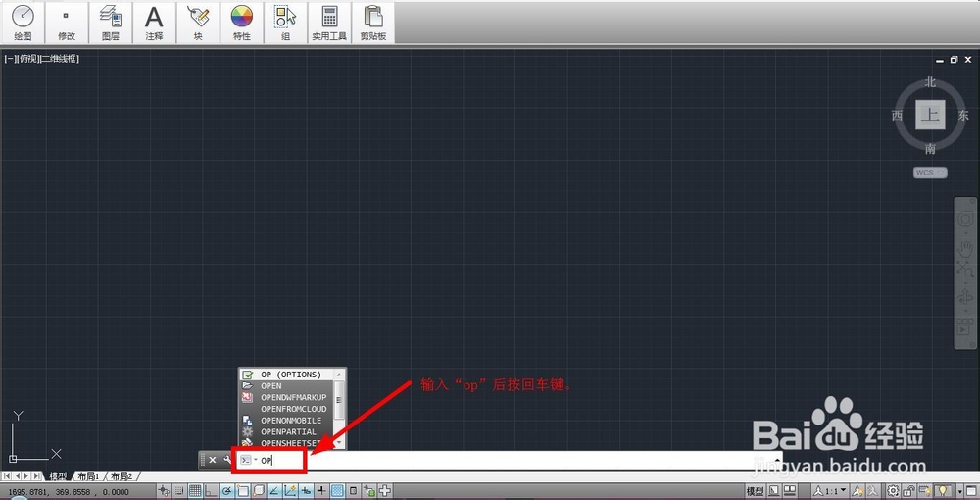Toggle Dynamic UCS in status bar
980x500 pixels.
point(290,491)
